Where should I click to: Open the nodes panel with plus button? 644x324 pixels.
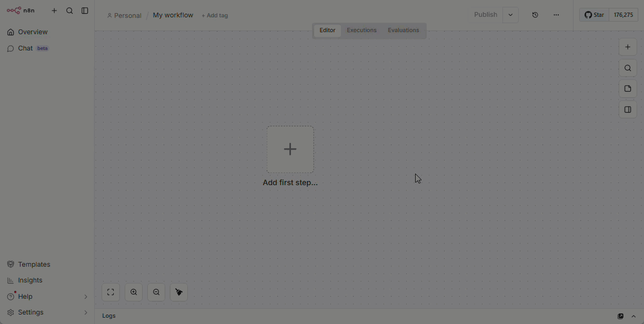pos(628,47)
